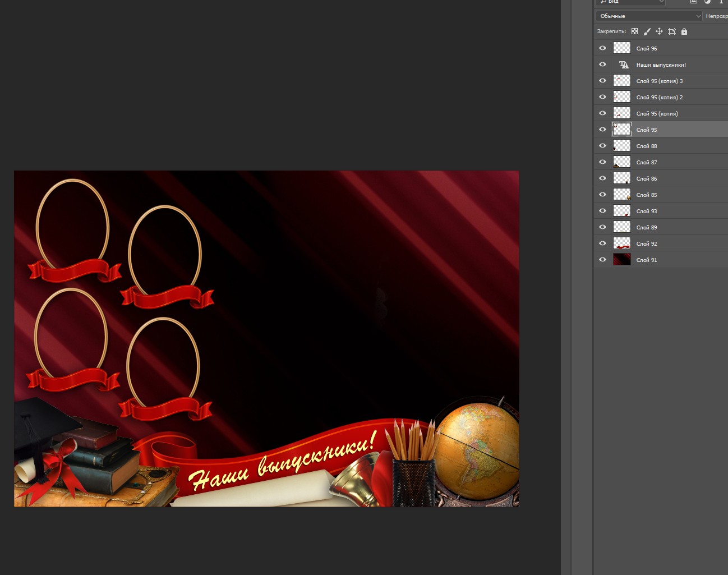Select the Слой 88 layer
This screenshot has height=575, width=728.
[647, 146]
